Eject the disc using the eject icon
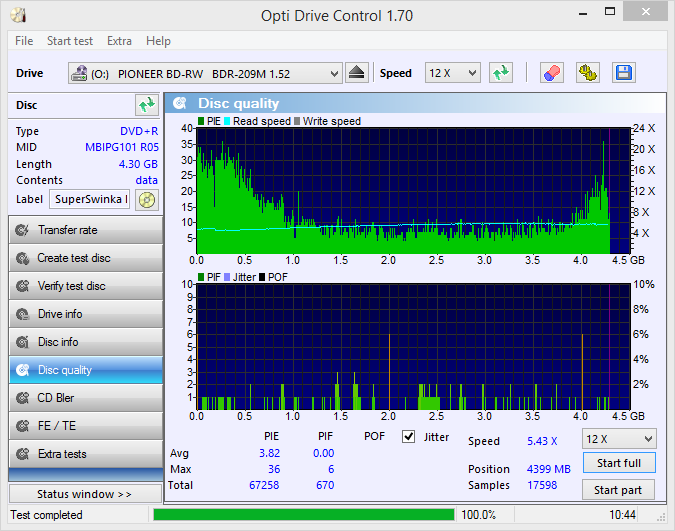Image resolution: width=675 pixels, height=531 pixels. (356, 73)
